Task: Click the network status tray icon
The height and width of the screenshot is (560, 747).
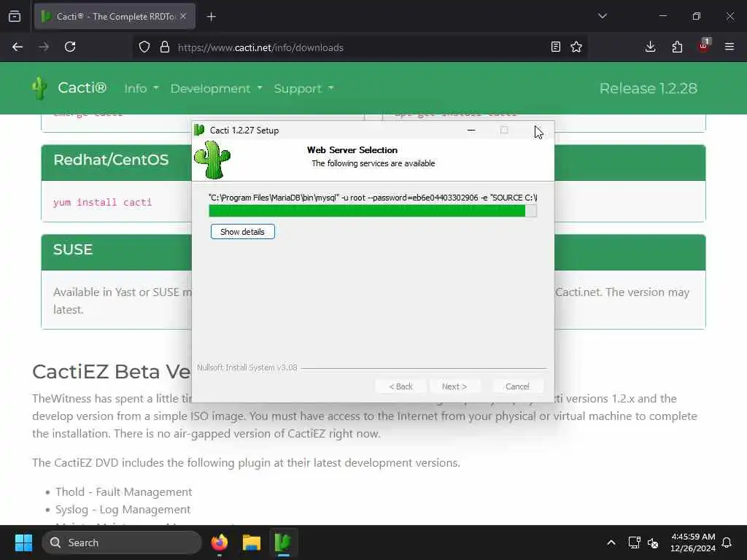Action: [x=634, y=542]
